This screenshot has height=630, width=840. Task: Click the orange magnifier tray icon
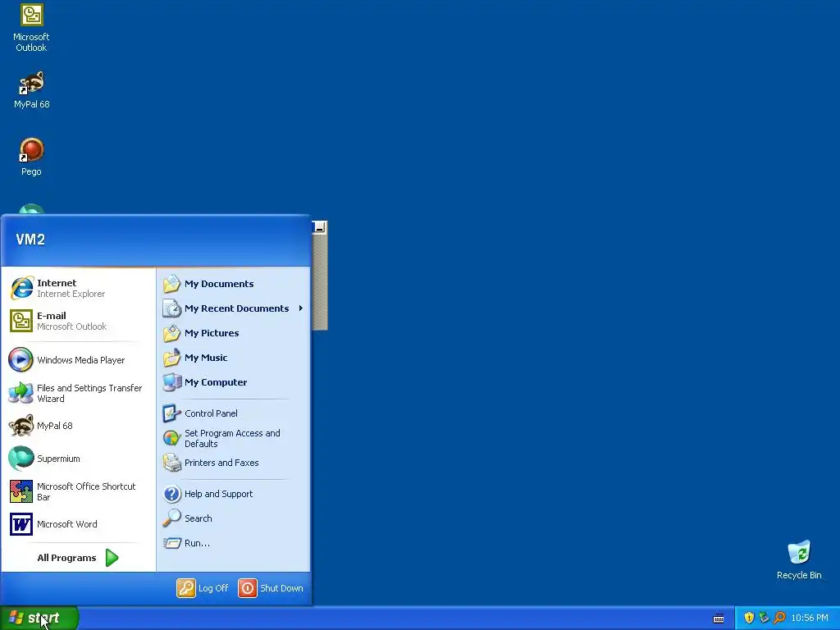click(779, 619)
